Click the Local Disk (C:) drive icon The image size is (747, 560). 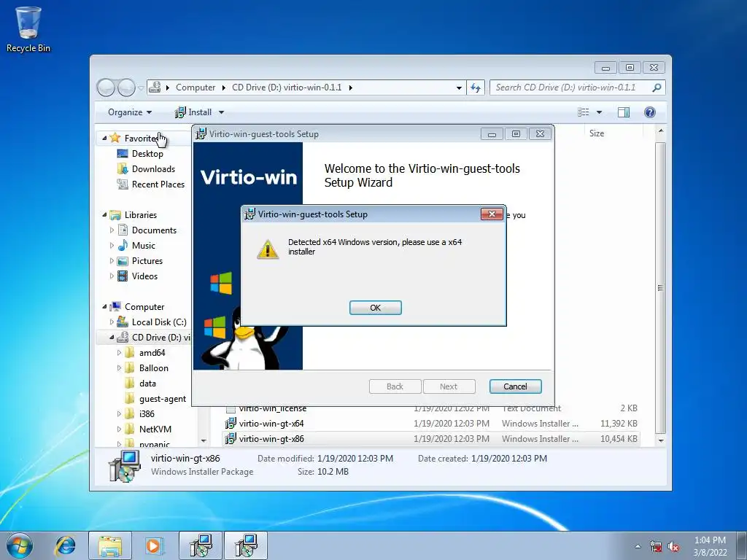[x=123, y=322]
